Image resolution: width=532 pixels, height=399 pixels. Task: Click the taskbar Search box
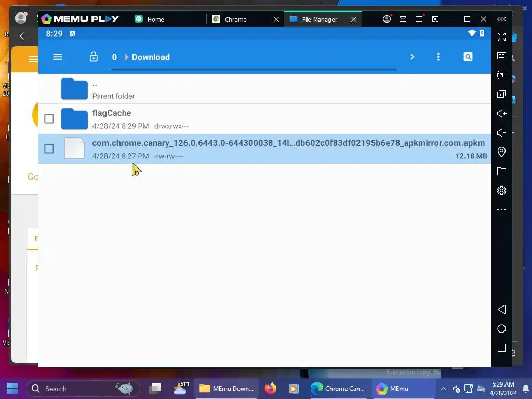coord(83,389)
